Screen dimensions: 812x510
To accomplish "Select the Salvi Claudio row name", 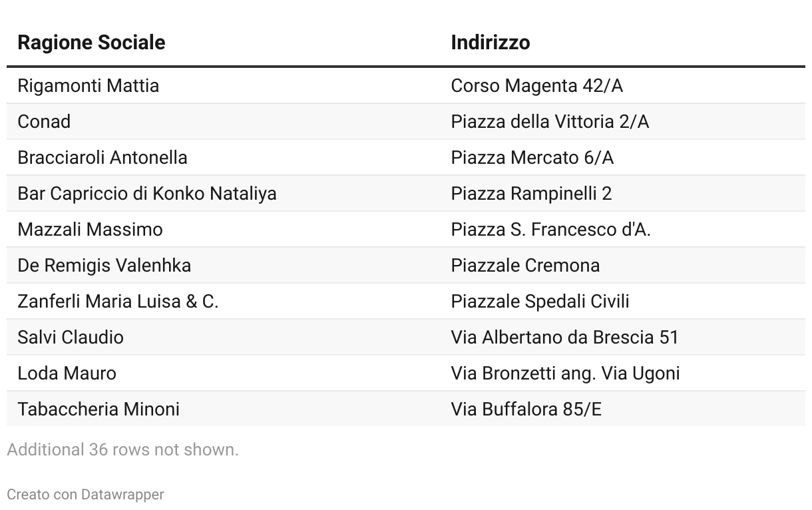I will click(x=71, y=338).
